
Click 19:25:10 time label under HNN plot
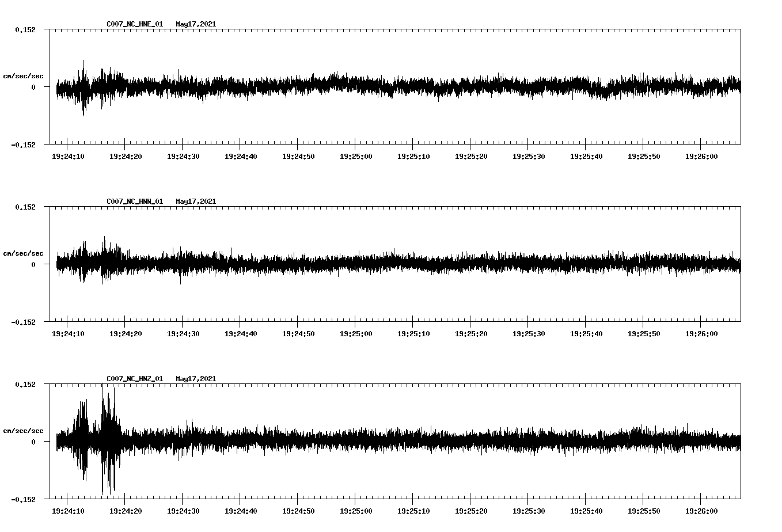[413, 333]
